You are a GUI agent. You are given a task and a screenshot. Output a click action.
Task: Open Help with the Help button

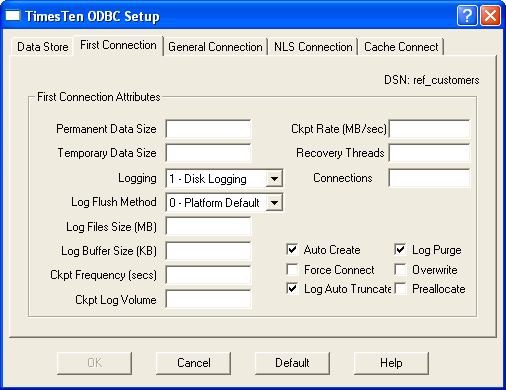391,363
